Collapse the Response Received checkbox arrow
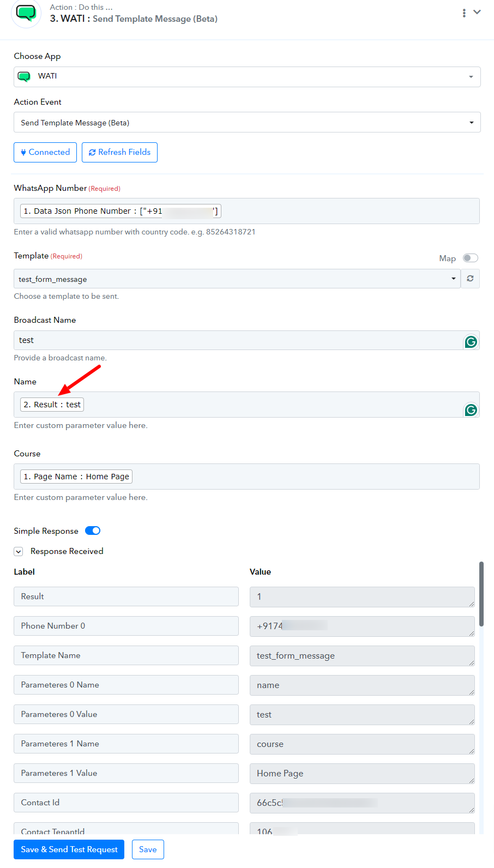The width and height of the screenshot is (494, 868). pos(19,551)
